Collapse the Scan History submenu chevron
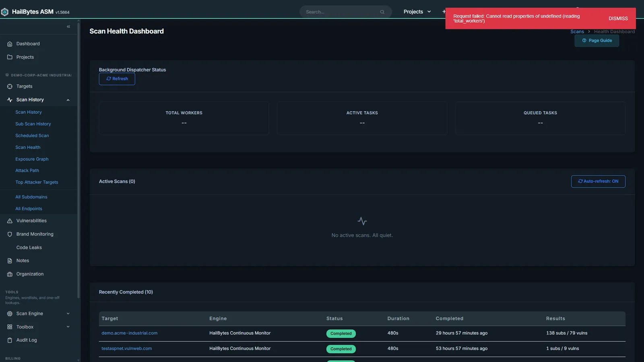 68,100
